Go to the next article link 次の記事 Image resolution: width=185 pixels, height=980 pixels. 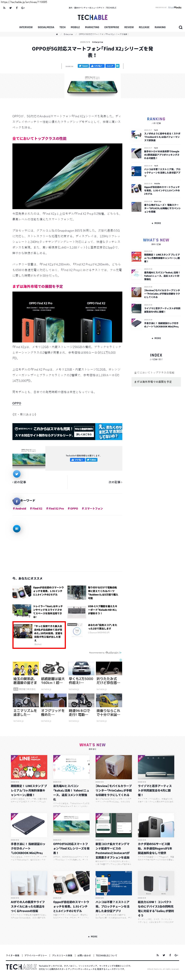click(x=115, y=482)
